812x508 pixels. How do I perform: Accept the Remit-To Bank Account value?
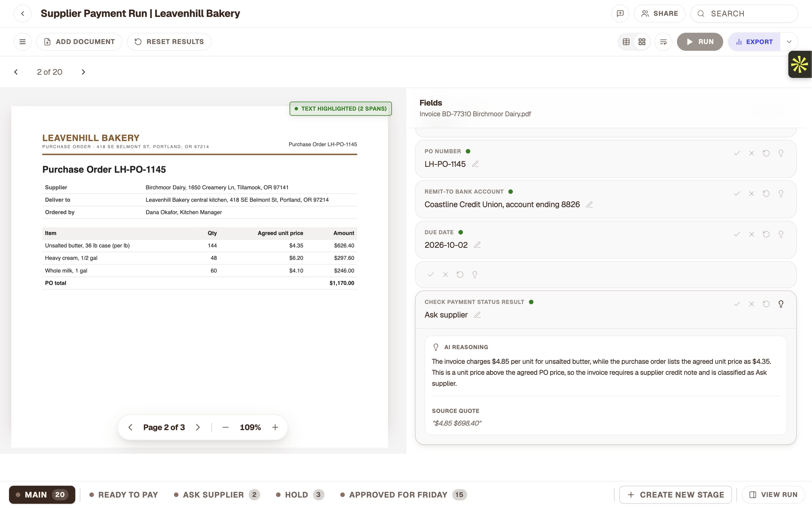[x=737, y=194]
